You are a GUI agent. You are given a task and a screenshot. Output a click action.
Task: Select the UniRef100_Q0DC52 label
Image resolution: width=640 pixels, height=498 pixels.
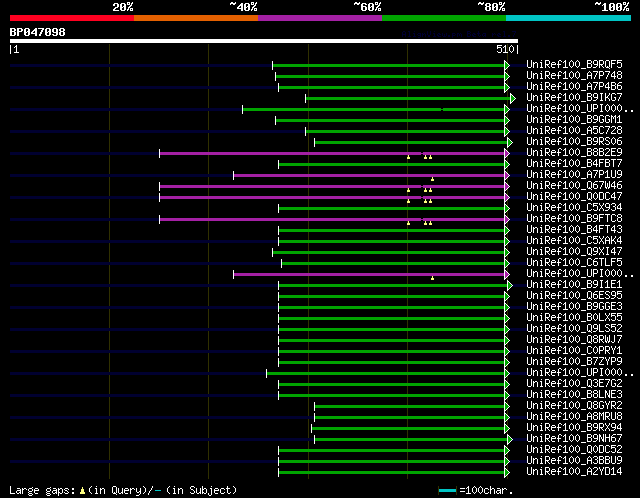point(574,450)
